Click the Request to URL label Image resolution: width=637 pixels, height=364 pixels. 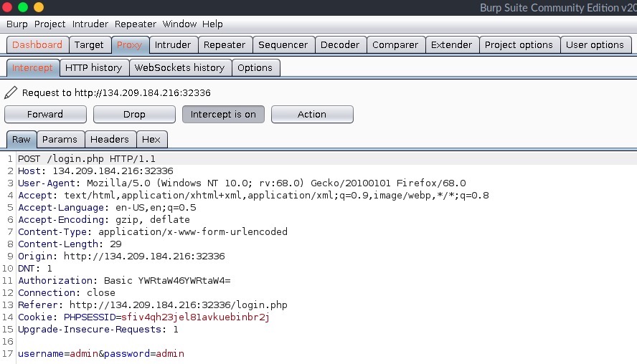pyautogui.click(x=116, y=93)
